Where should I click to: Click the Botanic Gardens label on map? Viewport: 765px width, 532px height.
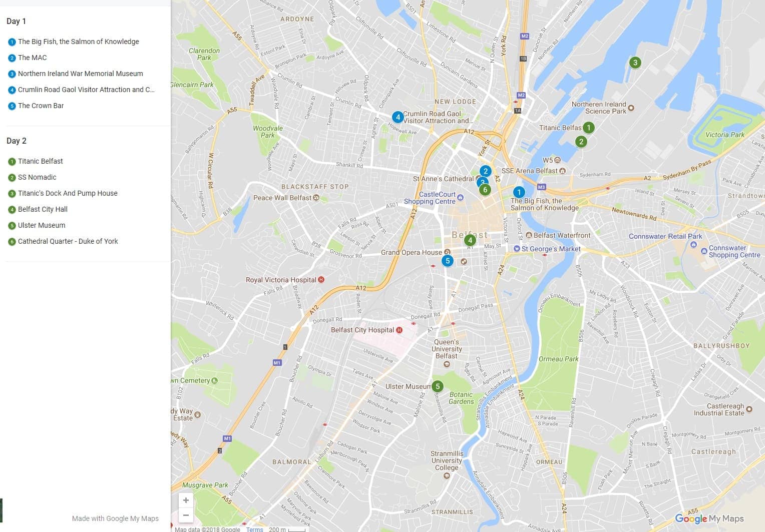tap(461, 398)
